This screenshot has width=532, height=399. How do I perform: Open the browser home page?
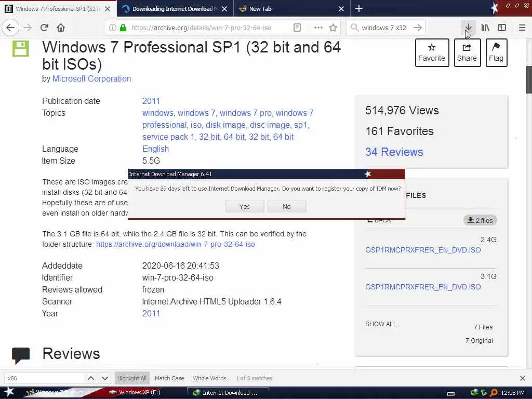[61, 28]
